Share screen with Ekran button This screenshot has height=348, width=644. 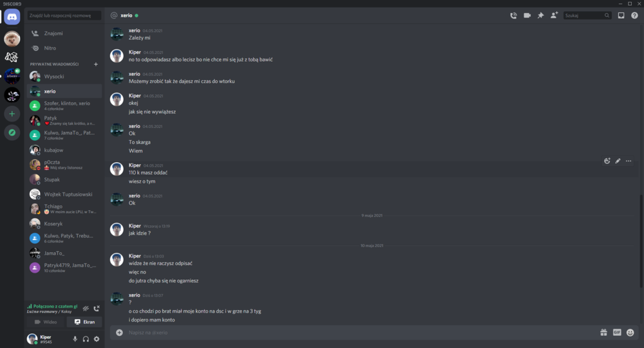84,322
